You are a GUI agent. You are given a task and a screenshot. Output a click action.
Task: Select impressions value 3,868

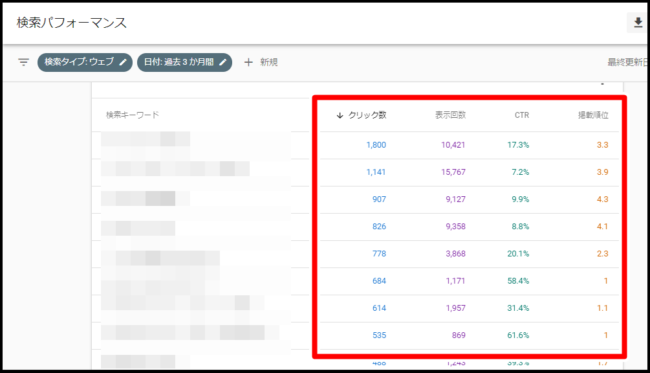456,254
